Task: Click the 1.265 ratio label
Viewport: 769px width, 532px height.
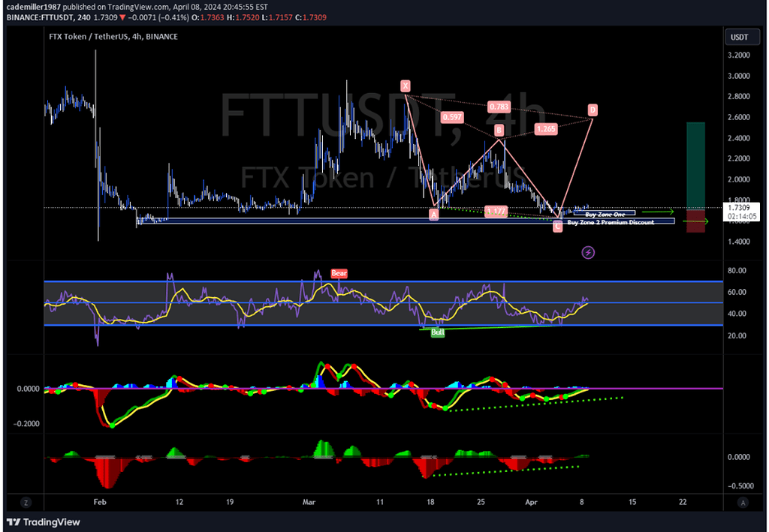Action: click(546, 129)
